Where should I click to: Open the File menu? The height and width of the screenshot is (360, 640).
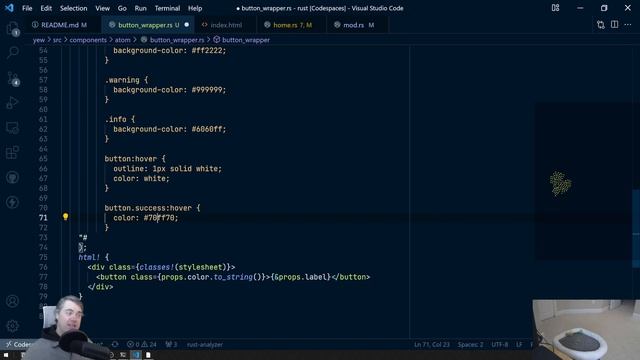pos(27,8)
